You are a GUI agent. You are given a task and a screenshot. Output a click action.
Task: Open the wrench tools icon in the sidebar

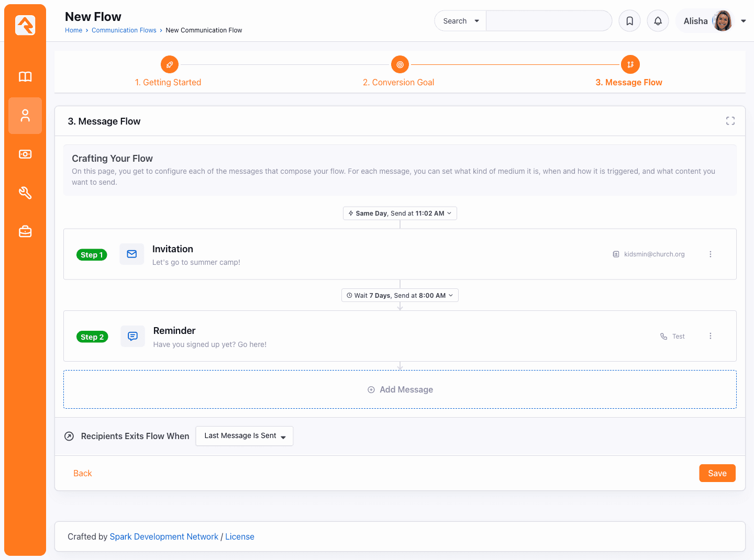pos(25,193)
